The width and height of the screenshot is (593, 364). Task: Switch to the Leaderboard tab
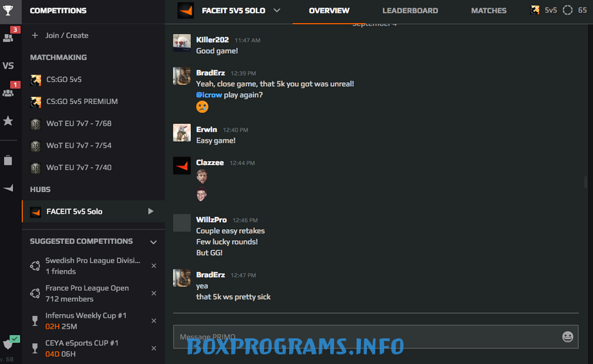coord(410,11)
